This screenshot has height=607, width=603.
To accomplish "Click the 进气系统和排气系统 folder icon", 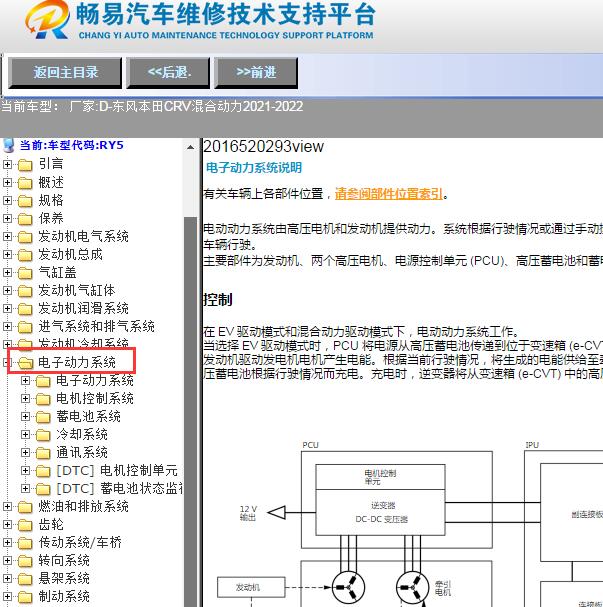I will 25,327.
